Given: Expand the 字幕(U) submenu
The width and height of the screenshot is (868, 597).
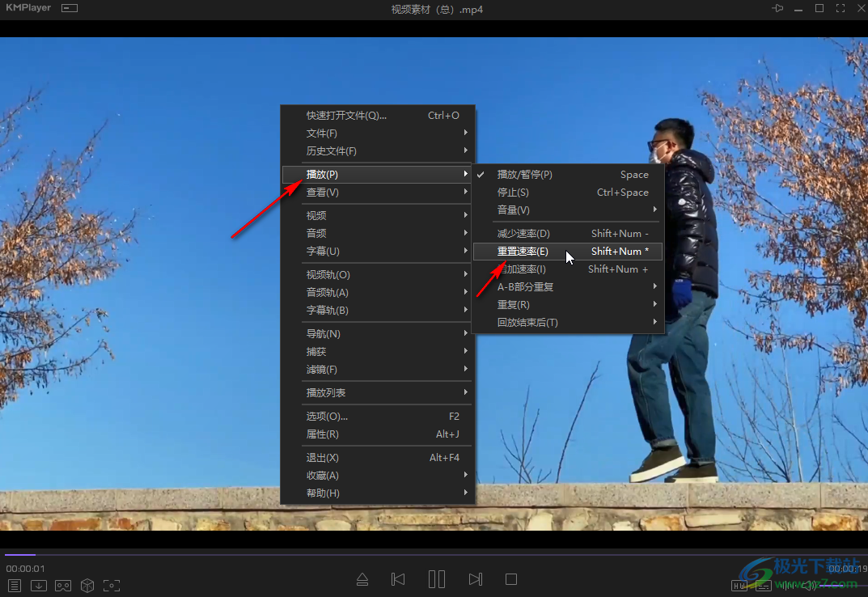Looking at the screenshot, I should click(379, 251).
